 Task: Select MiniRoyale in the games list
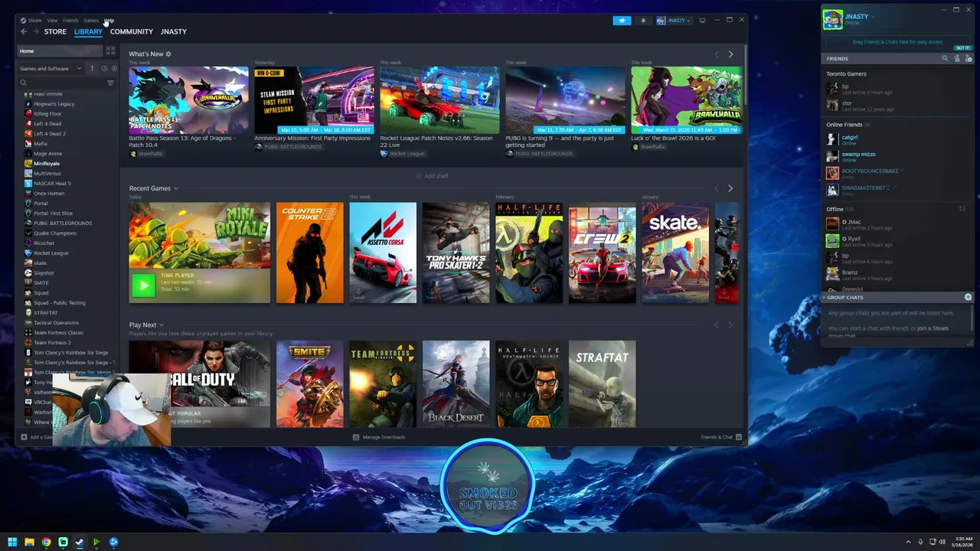[47, 163]
